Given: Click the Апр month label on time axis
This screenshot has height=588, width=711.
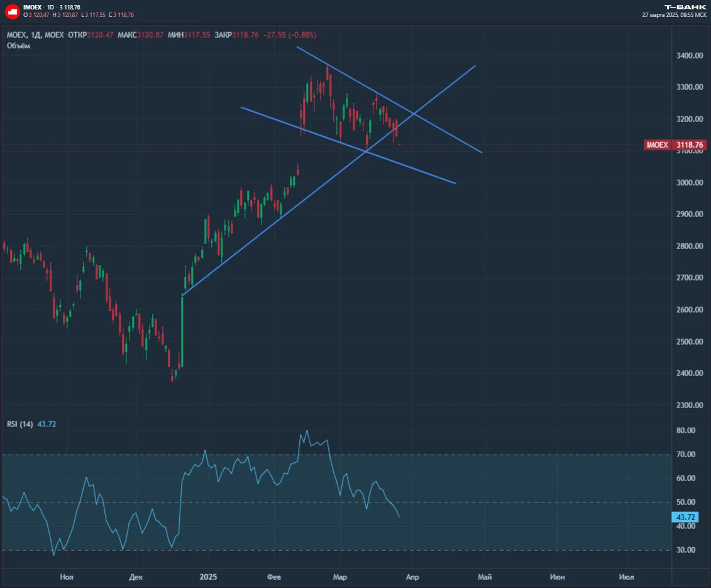Looking at the screenshot, I should click(412, 577).
